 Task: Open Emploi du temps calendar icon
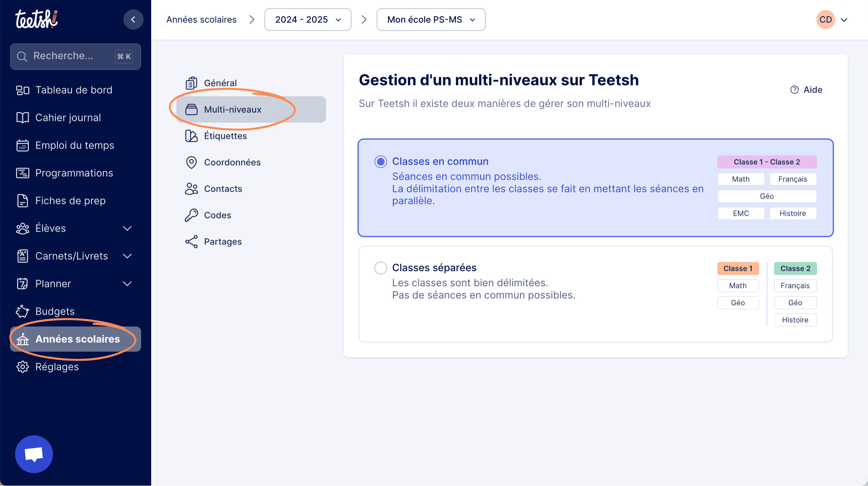pos(23,145)
